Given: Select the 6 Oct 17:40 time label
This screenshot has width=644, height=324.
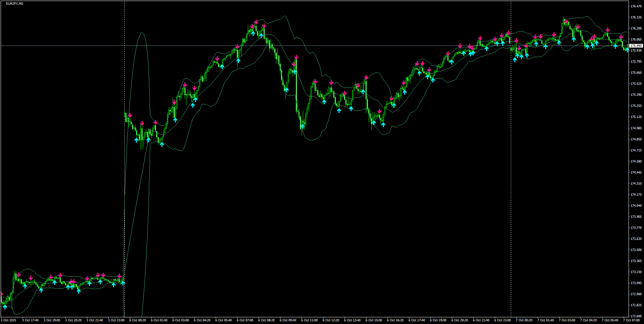Looking at the screenshot, I should point(417,320).
